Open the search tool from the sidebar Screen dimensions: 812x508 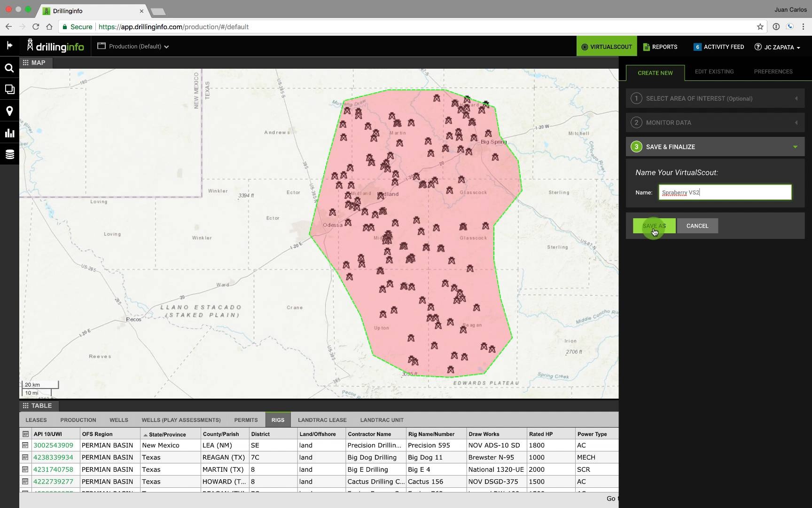click(x=9, y=67)
